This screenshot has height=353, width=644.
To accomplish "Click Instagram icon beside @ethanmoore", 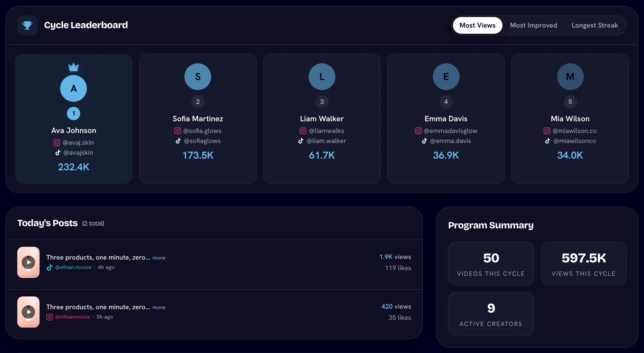I will [50, 317].
